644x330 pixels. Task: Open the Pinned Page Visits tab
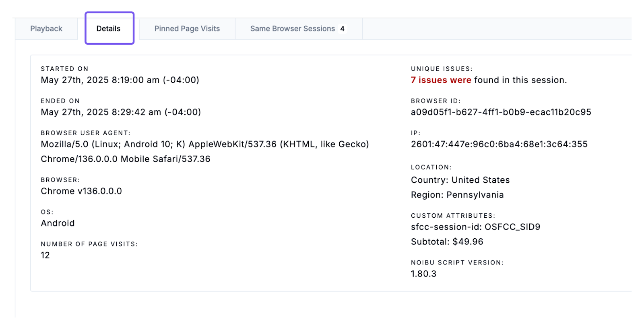coord(187,29)
